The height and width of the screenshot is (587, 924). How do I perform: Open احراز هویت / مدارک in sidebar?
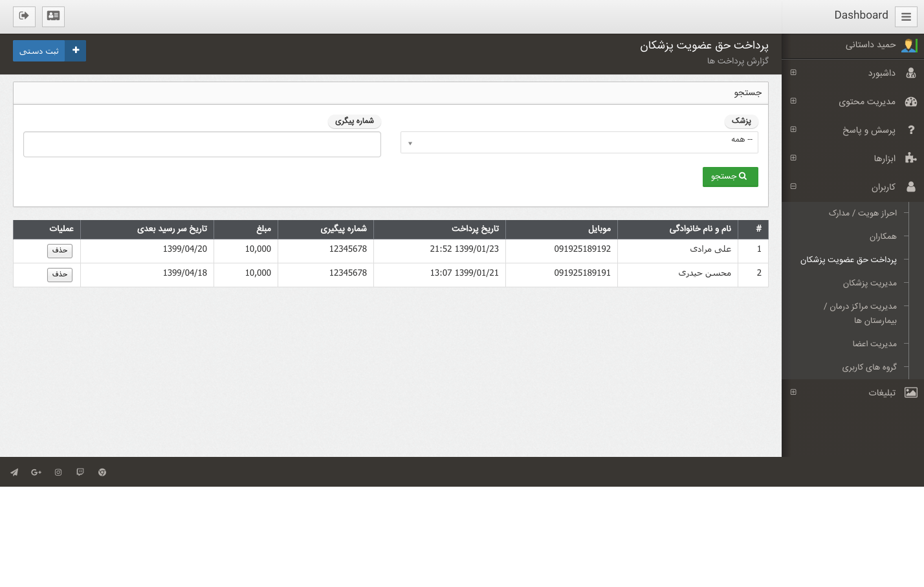862,213
